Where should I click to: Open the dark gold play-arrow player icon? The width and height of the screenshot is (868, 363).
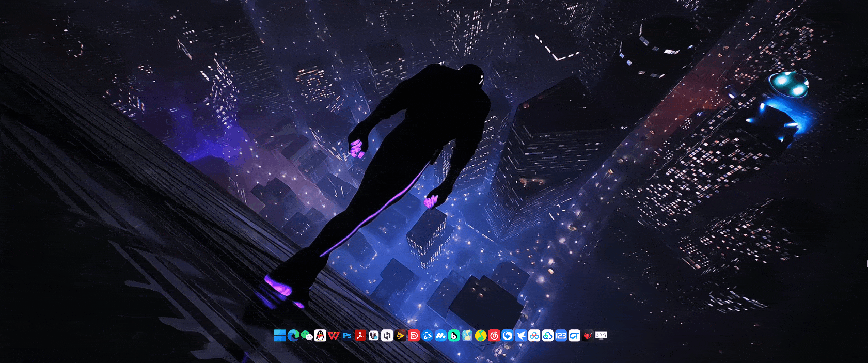pyautogui.click(x=401, y=336)
